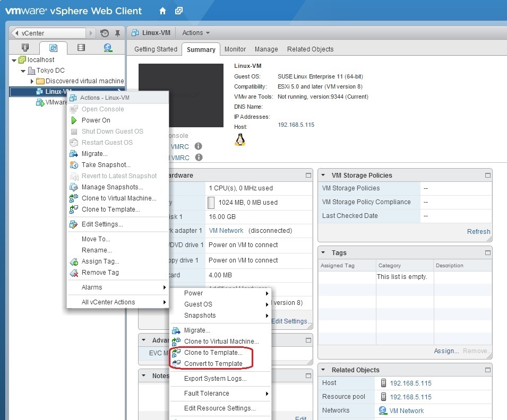This screenshot has height=420, width=507.
Task: Click the Take Snapshot icon
Action: pyautogui.click(x=74, y=165)
